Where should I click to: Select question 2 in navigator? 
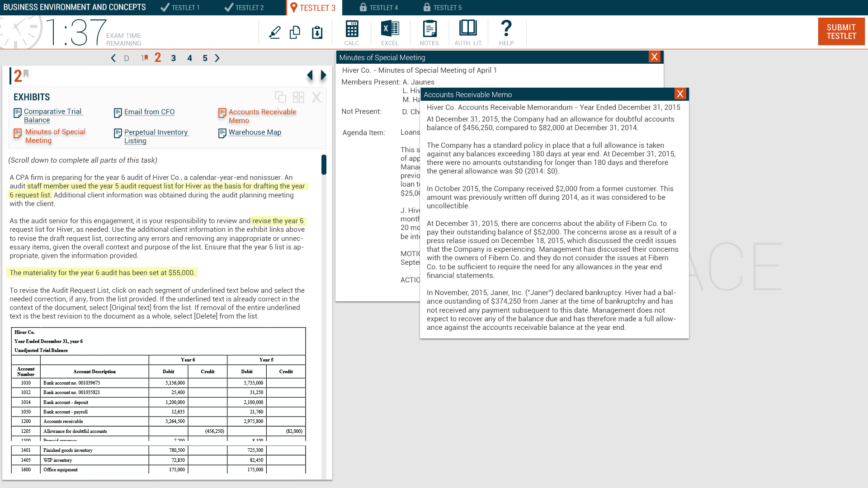coord(158,57)
